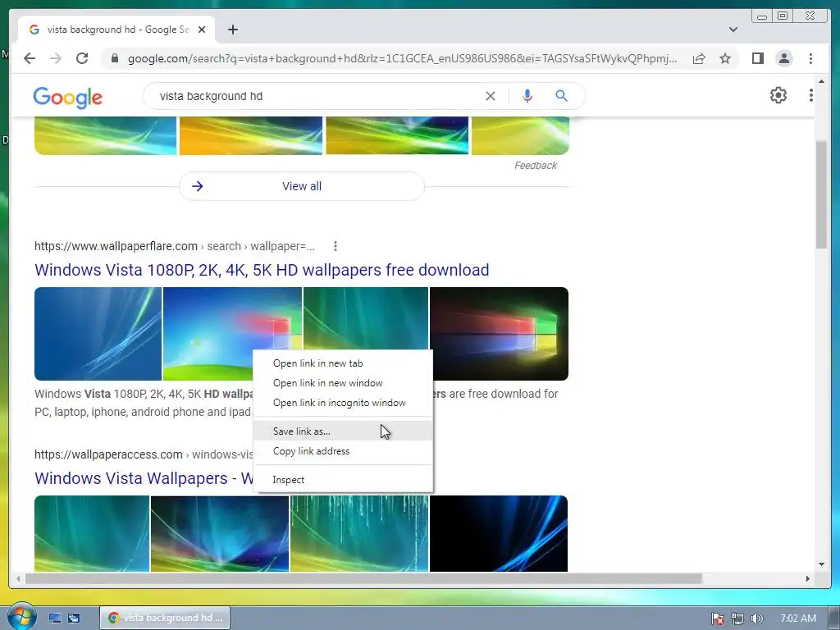The width and height of the screenshot is (840, 630).
Task: Select Save link as... option
Action: 343,431
